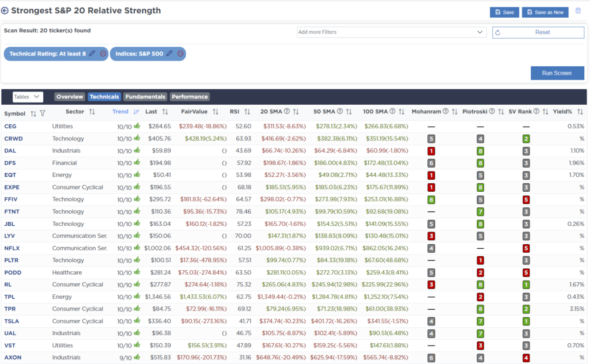Sort by Yield% column arrows
Image resolution: width=590 pixels, height=364 pixels.
(x=580, y=112)
